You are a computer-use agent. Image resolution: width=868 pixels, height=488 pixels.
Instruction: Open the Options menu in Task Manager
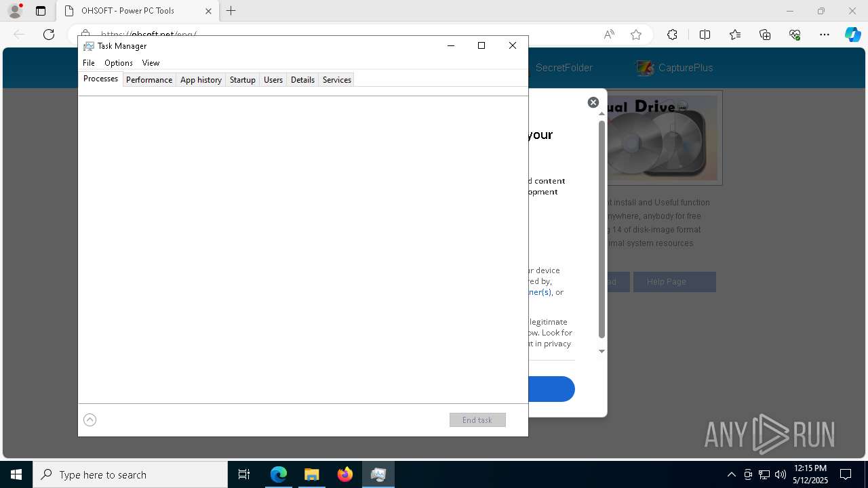tap(119, 62)
